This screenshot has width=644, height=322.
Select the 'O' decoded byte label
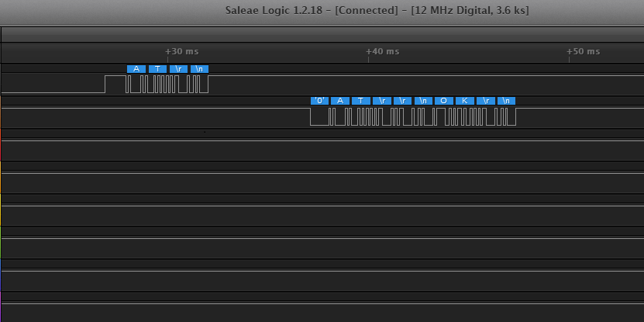(444, 101)
